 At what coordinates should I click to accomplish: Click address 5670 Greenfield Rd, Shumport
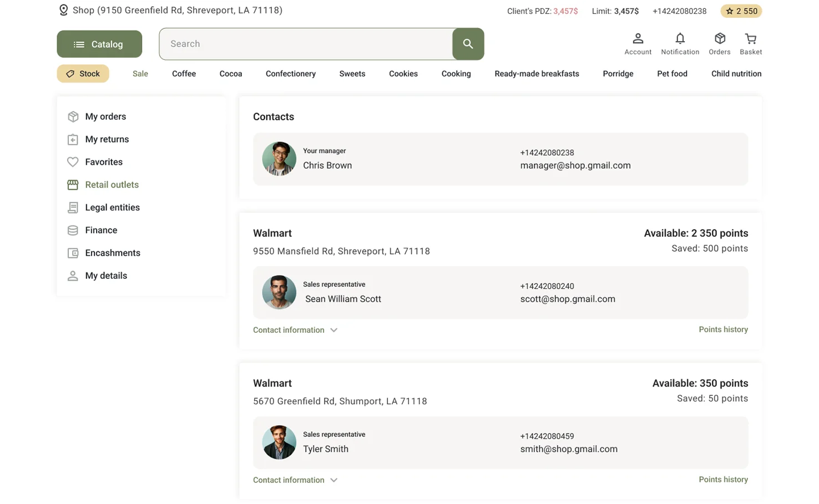click(340, 401)
